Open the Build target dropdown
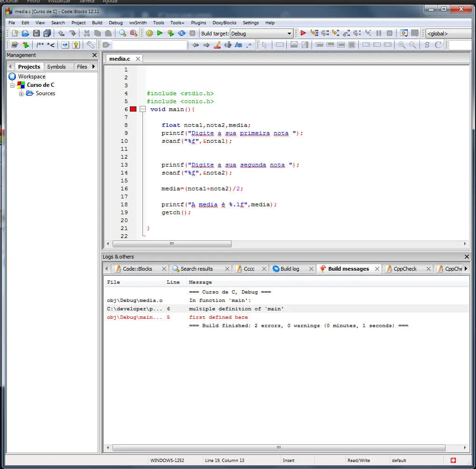This screenshot has height=469, width=476. pyautogui.click(x=289, y=34)
